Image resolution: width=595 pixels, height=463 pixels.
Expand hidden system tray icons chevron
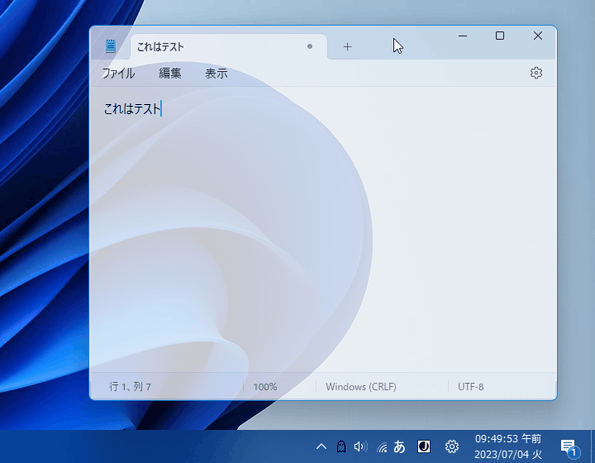[321, 447]
